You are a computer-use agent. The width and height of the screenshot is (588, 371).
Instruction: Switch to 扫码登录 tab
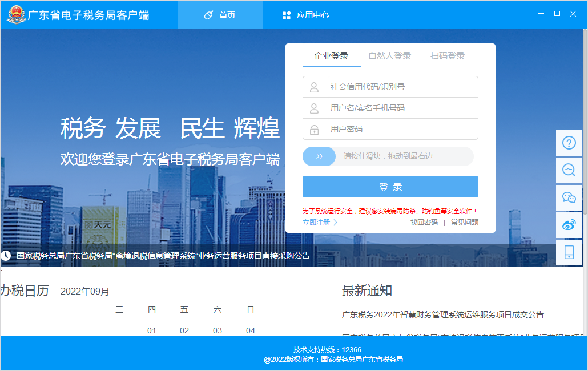click(x=448, y=56)
